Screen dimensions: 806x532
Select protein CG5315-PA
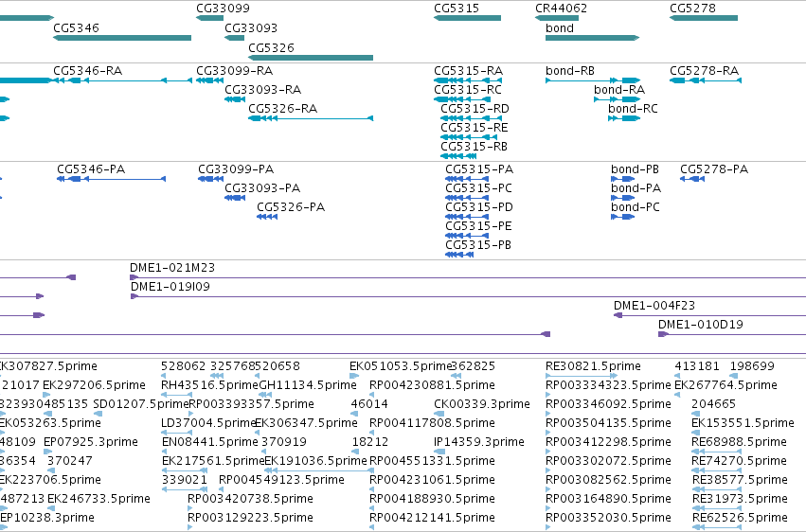point(467,179)
